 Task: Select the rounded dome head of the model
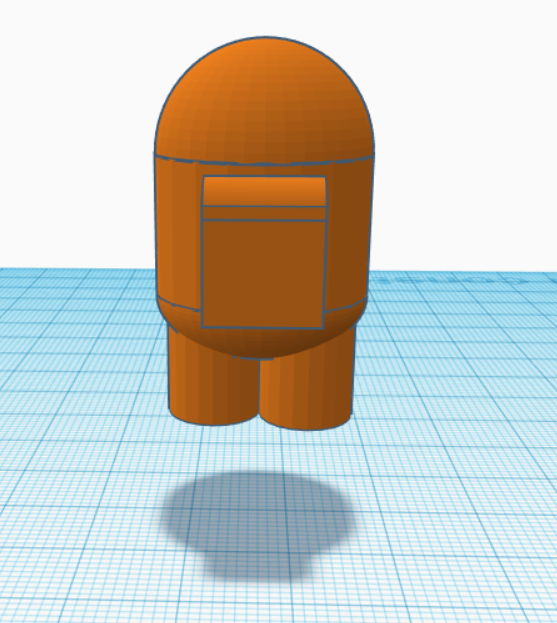264,99
